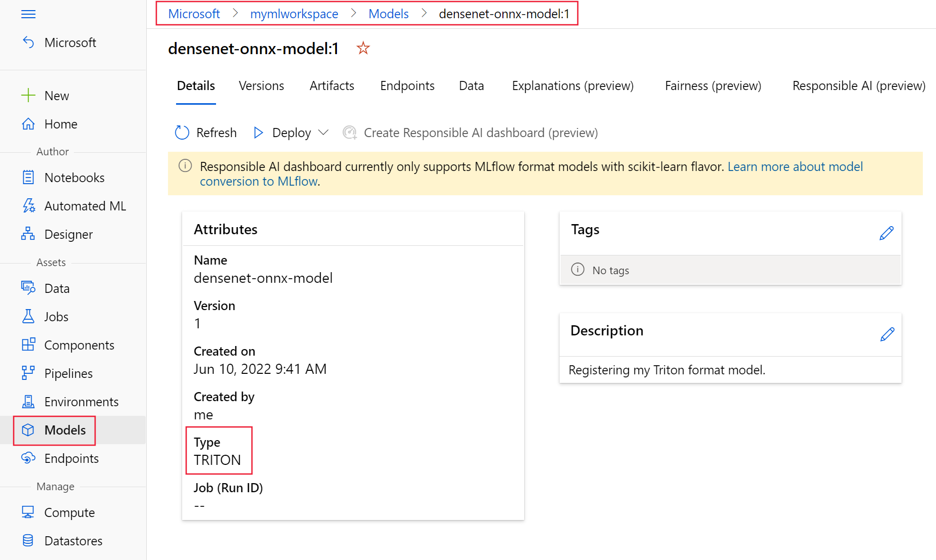Click the New item in sidebar
The height and width of the screenshot is (560, 936).
pos(57,96)
